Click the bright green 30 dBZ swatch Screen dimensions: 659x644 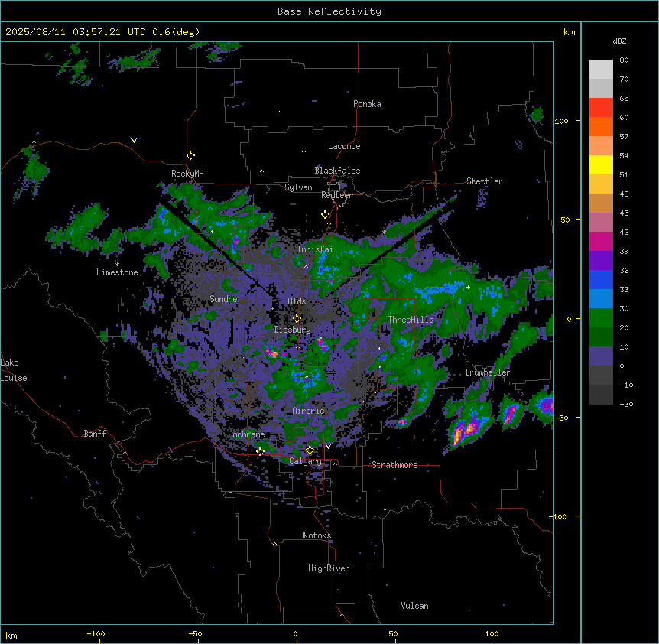[601, 318]
